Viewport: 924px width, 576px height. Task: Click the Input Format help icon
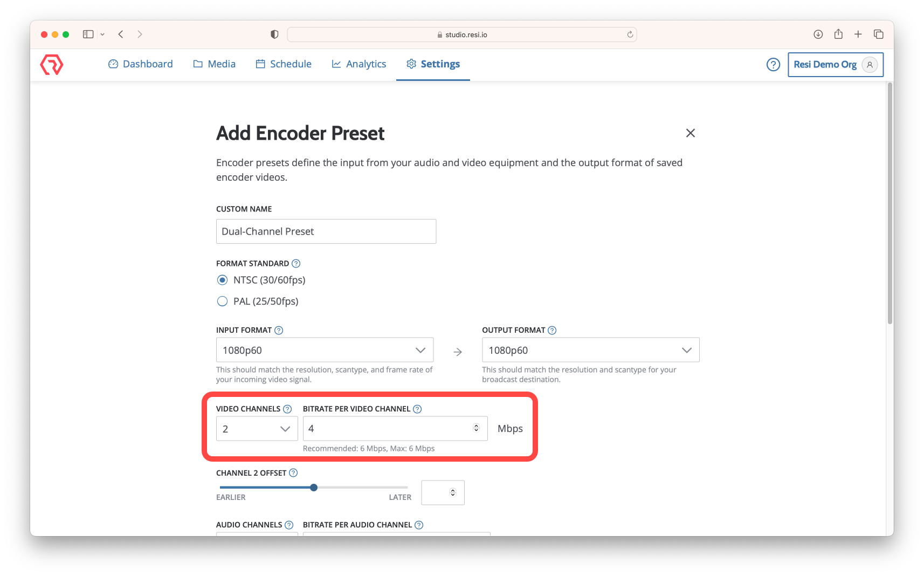279,331
